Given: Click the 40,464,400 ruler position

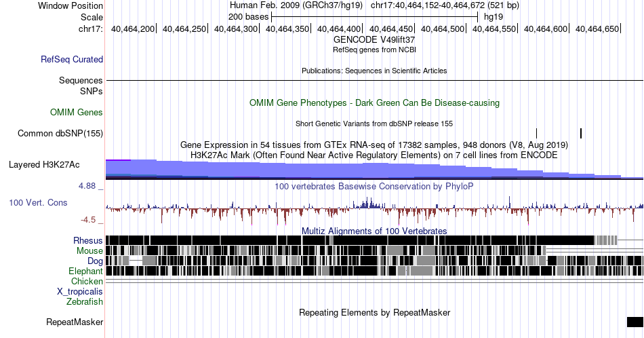Looking at the screenshot, I should [339, 29].
